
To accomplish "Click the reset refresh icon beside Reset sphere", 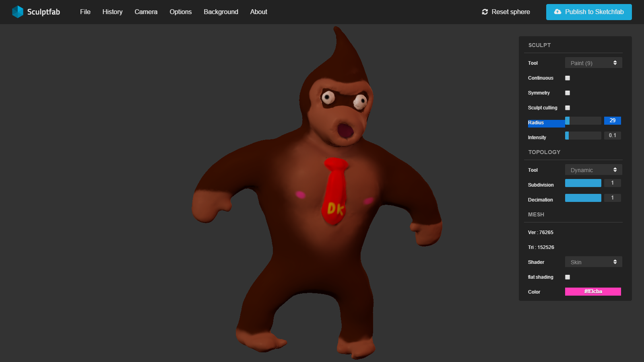I will click(x=485, y=12).
